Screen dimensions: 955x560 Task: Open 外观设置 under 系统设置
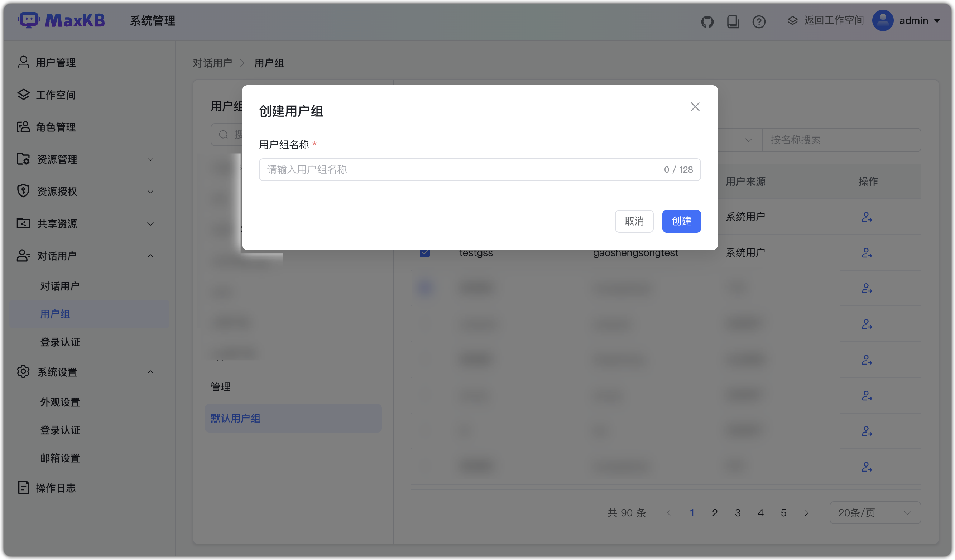click(60, 402)
